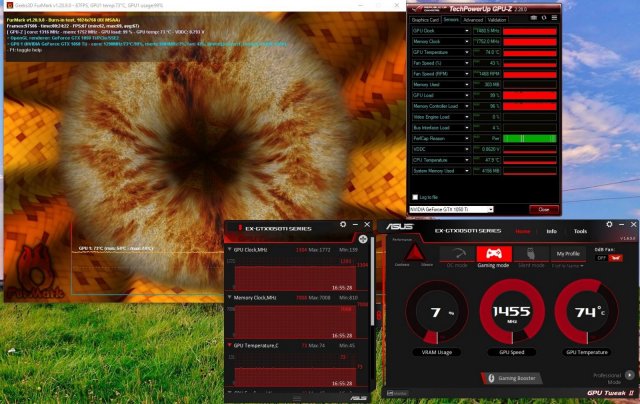Click GPU Clock 1480.5 MHz value field
Image resolution: width=640 pixels, height=404 pixels.
[x=487, y=31]
